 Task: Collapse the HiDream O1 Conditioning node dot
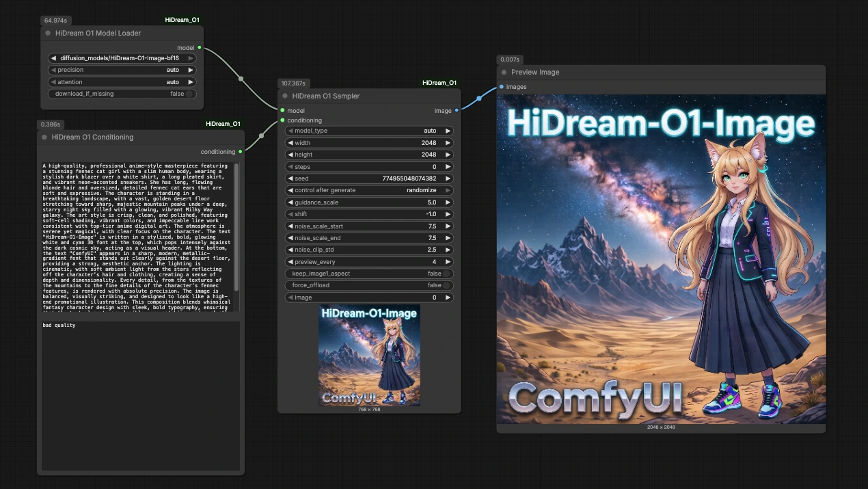(x=44, y=137)
